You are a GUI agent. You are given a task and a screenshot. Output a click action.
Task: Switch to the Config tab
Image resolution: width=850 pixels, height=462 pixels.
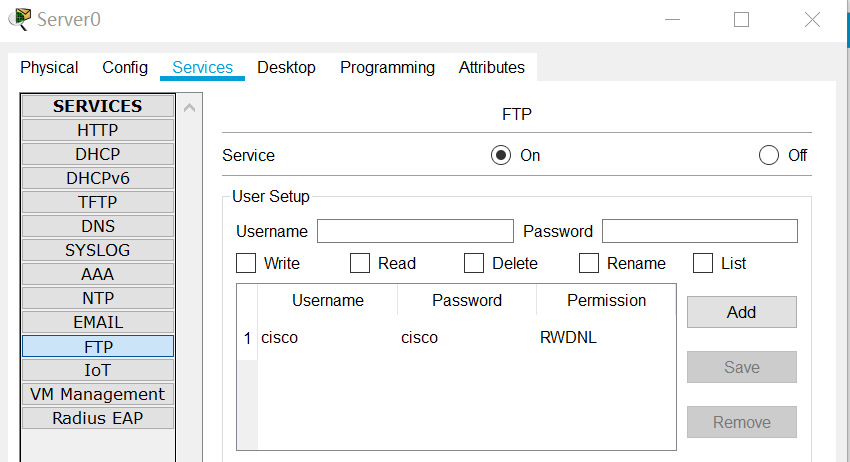click(x=125, y=68)
